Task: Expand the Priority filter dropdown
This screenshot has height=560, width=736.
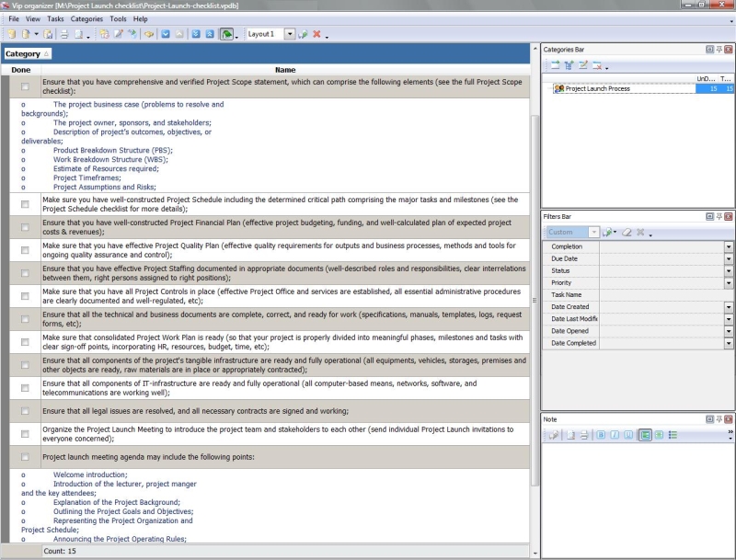Action: [x=729, y=283]
